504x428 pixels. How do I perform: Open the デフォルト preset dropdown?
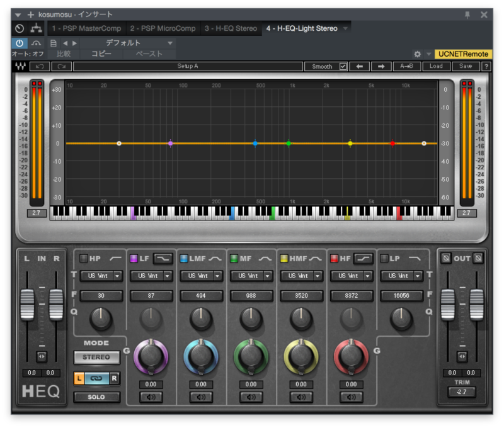127,43
